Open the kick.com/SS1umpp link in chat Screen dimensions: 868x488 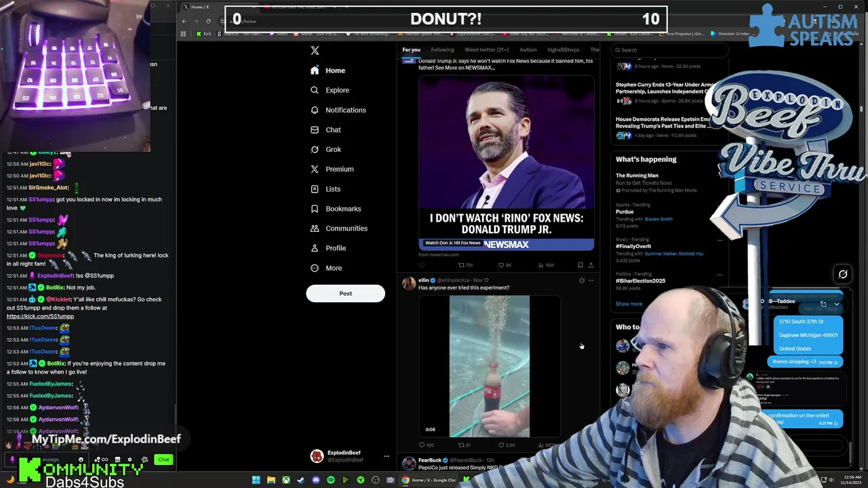40,317
